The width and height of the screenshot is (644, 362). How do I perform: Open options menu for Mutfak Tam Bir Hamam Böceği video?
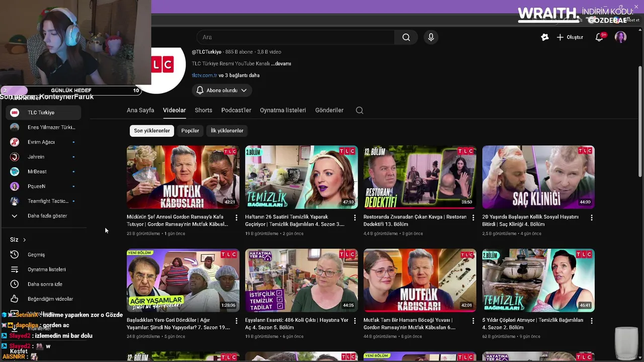pos(473,321)
